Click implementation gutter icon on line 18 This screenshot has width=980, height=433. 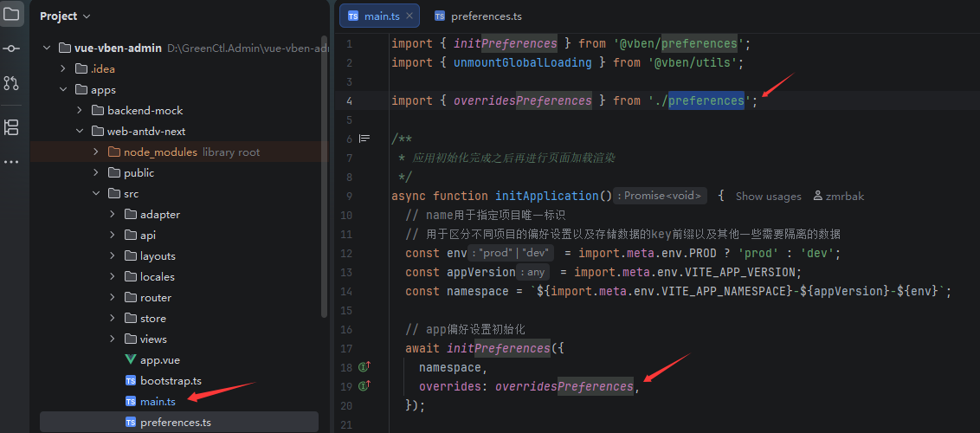point(365,367)
